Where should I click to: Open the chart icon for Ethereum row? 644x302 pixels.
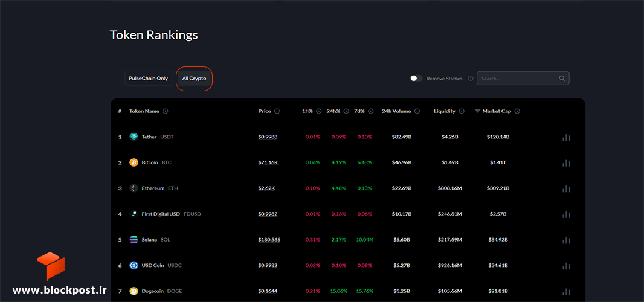pos(567,188)
